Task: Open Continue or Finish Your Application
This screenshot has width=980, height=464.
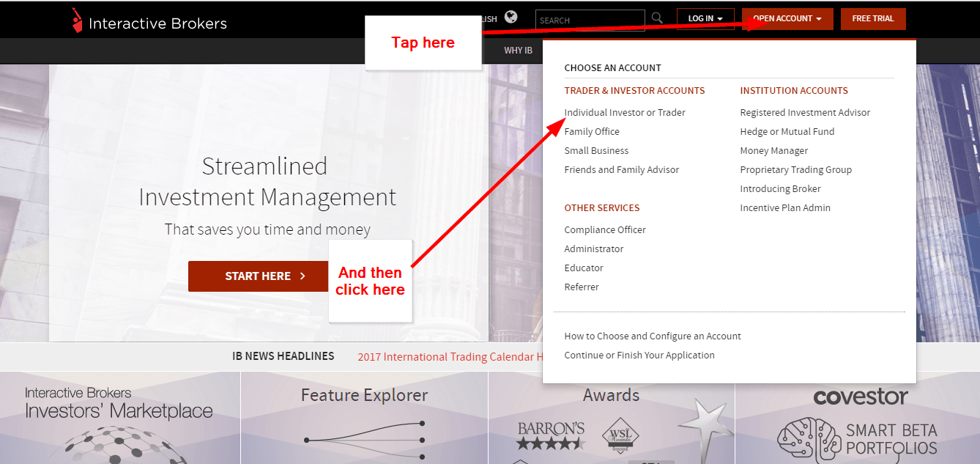Action: (x=639, y=355)
